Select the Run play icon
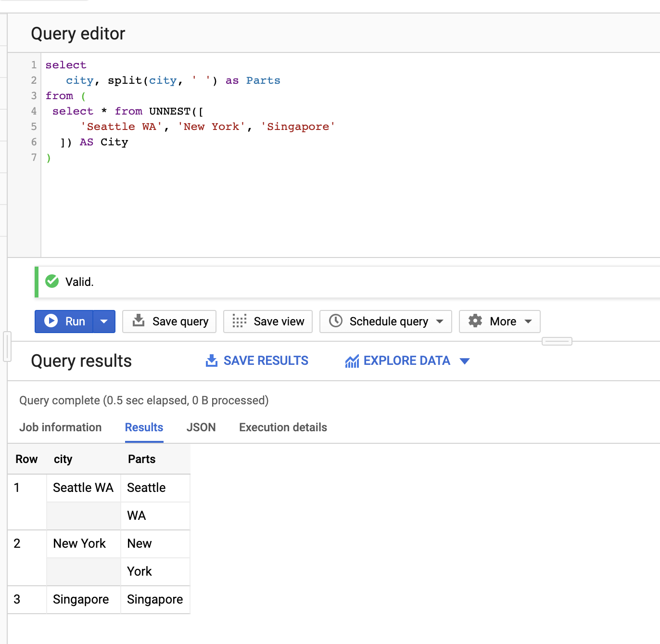The height and width of the screenshot is (644, 660). click(x=51, y=321)
